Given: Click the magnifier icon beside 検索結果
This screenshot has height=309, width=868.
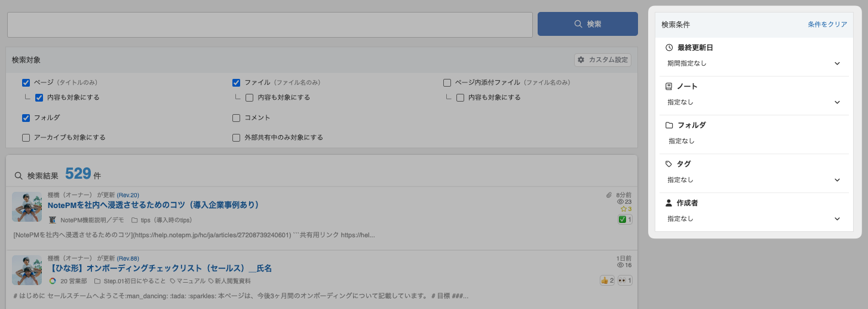Looking at the screenshot, I should 19,176.
